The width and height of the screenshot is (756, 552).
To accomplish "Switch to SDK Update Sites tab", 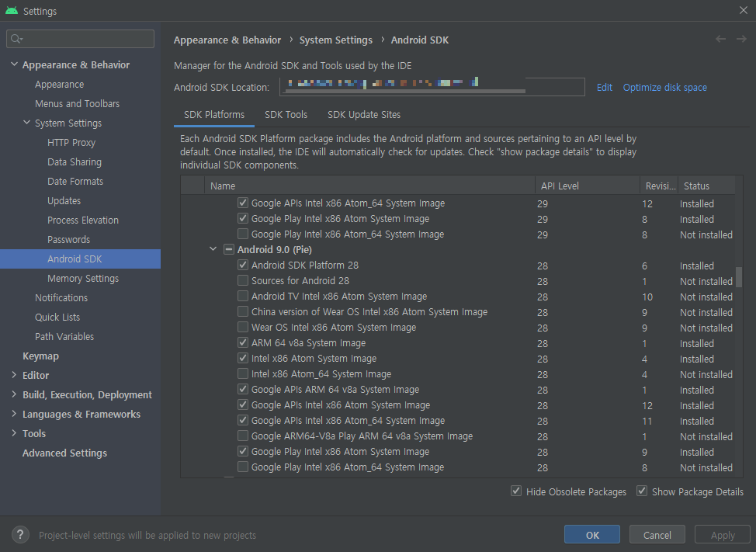I will pyautogui.click(x=364, y=115).
